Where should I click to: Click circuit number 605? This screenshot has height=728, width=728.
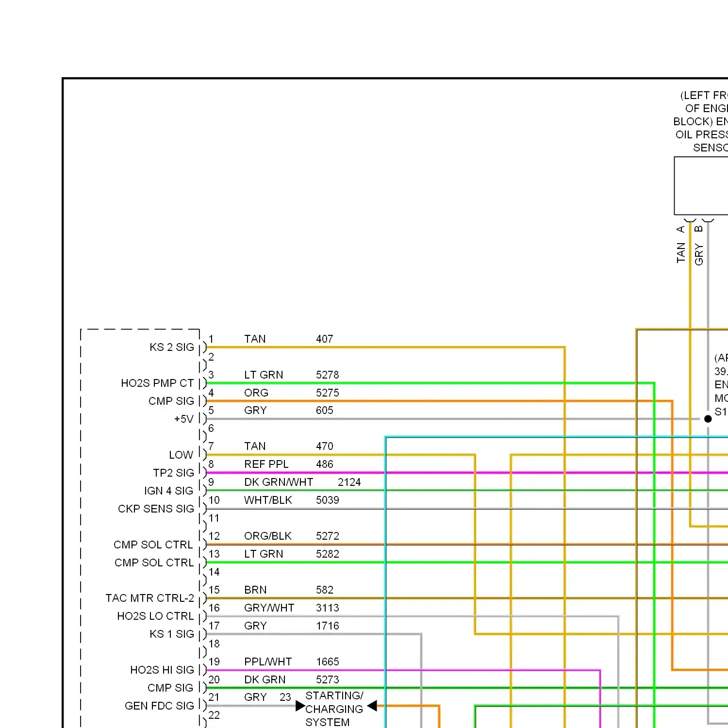[x=325, y=410]
